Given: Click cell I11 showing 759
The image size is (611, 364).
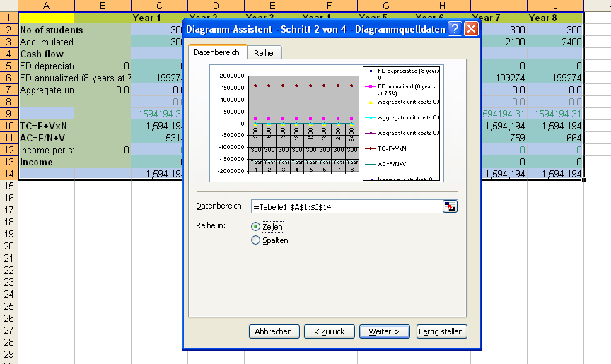Looking at the screenshot, I should click(x=504, y=139).
